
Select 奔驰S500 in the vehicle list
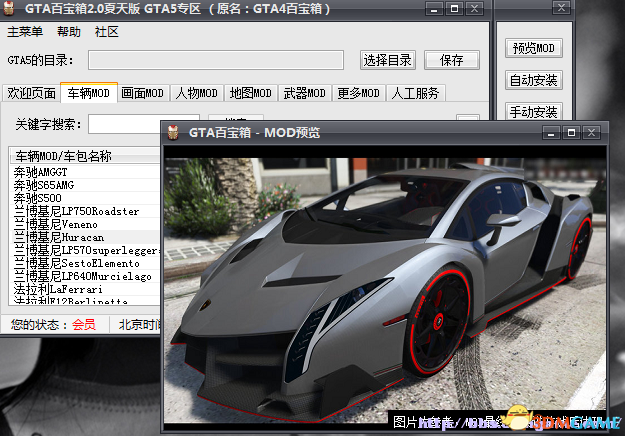pos(86,198)
